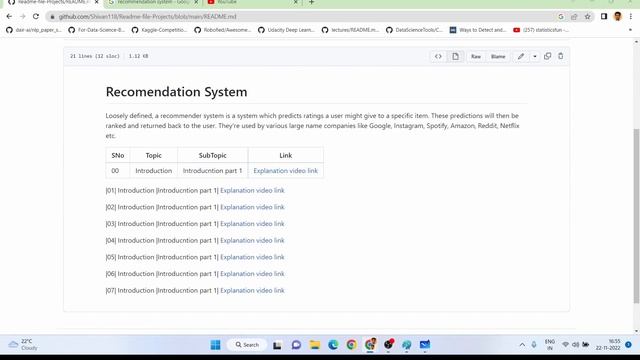
Task: Open the Chrome side panel icon
Action: click(604, 16)
